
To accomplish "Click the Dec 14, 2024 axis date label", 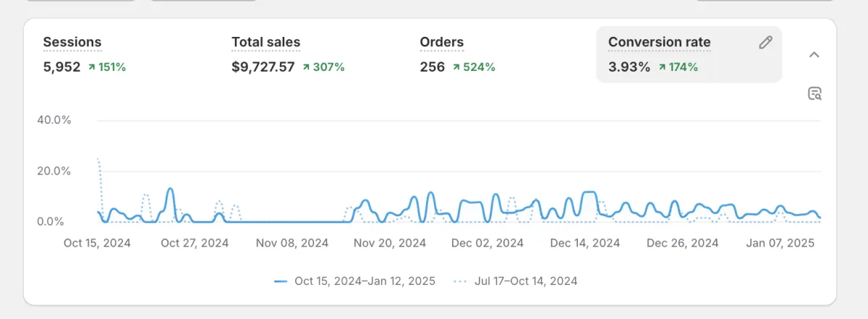I will tap(585, 243).
